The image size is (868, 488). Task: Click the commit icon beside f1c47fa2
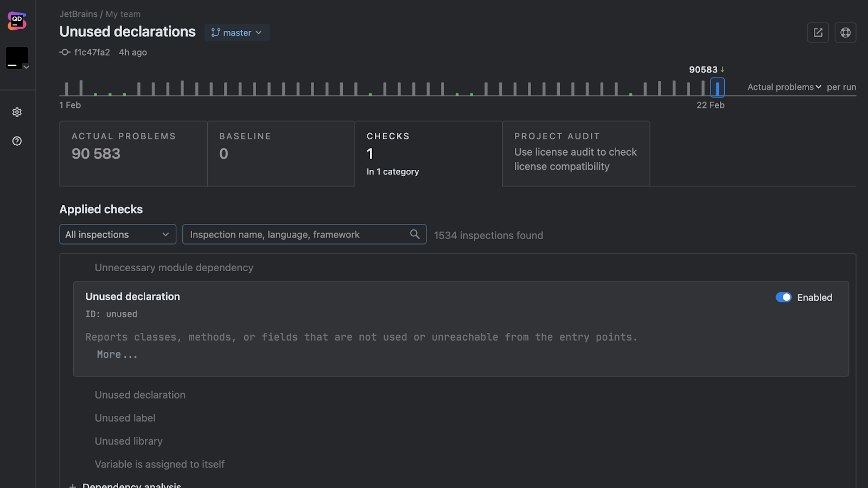coord(63,52)
